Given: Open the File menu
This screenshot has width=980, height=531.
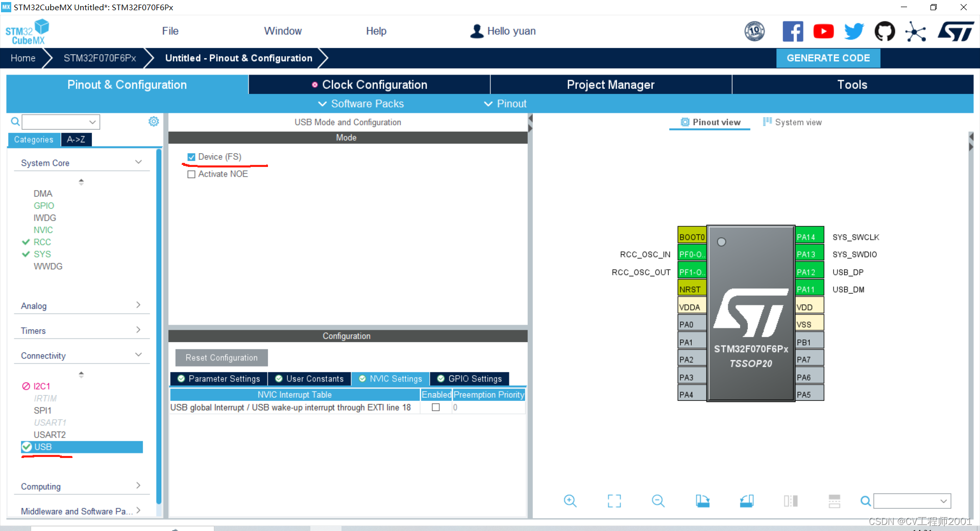Looking at the screenshot, I should 170,31.
